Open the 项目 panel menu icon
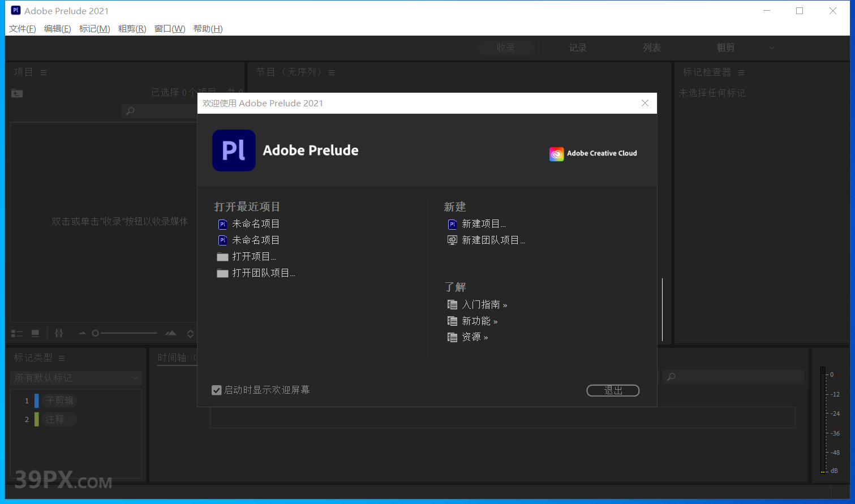 44,72
